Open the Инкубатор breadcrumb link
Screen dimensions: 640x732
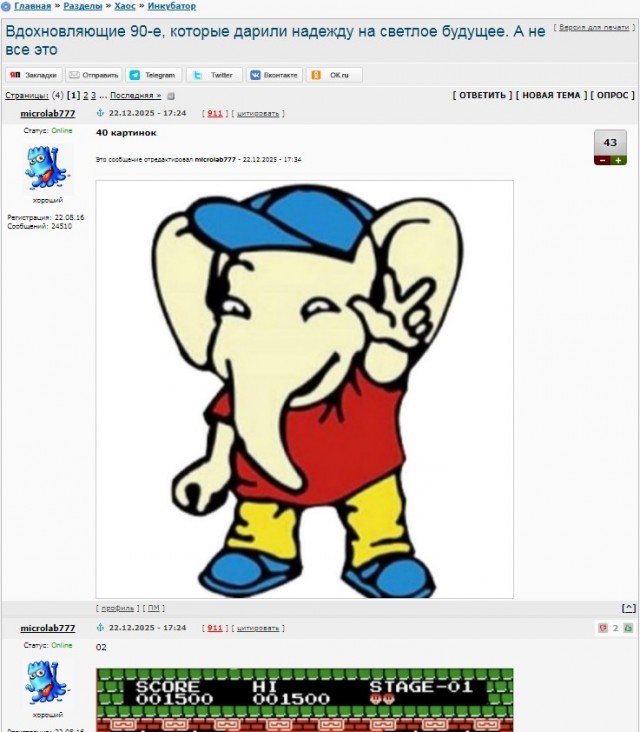tap(171, 6)
